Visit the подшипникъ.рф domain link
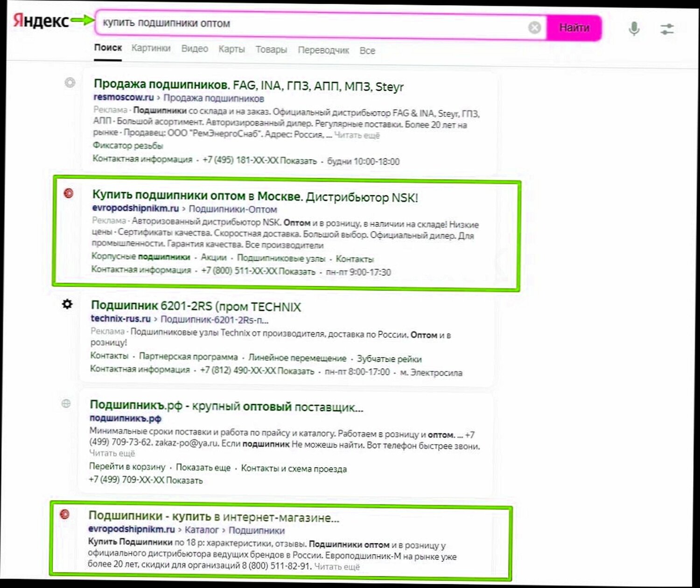Screen dimensions: 700x588 125,419
